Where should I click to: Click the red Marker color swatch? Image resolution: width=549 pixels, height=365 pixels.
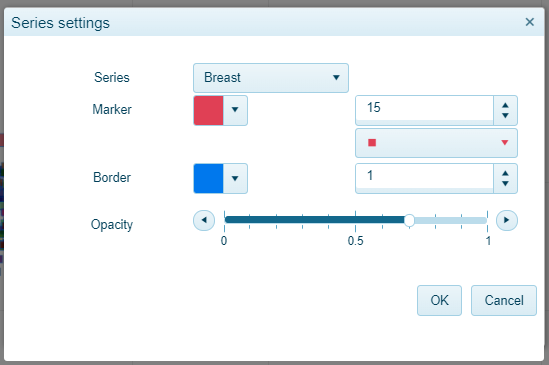[x=208, y=110]
